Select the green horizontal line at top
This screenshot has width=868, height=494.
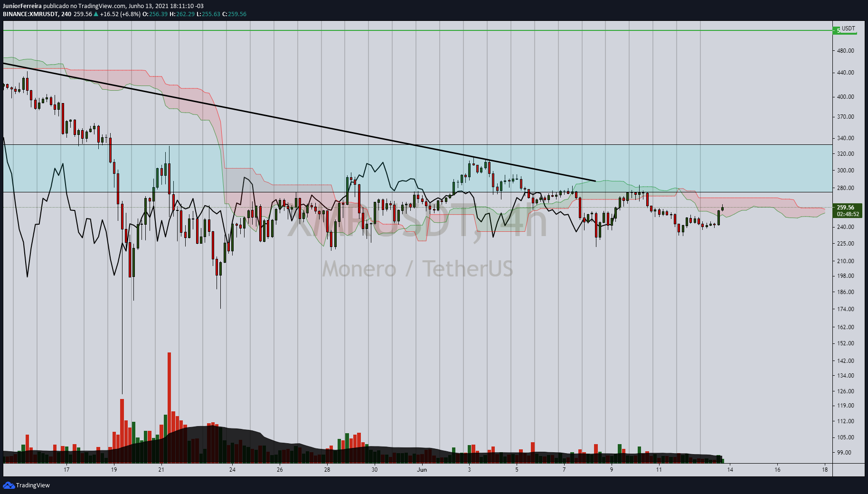click(418, 30)
